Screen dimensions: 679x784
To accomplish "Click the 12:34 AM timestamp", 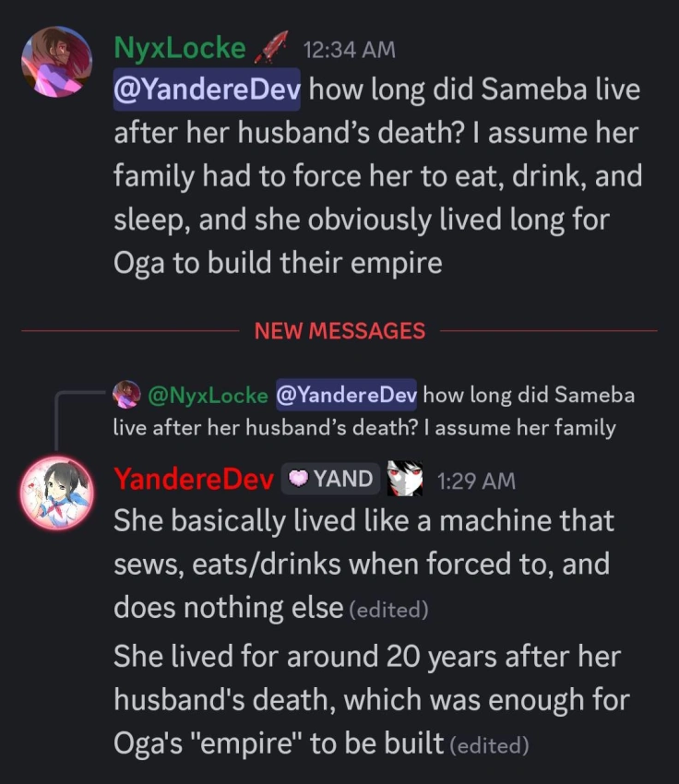I will [349, 49].
